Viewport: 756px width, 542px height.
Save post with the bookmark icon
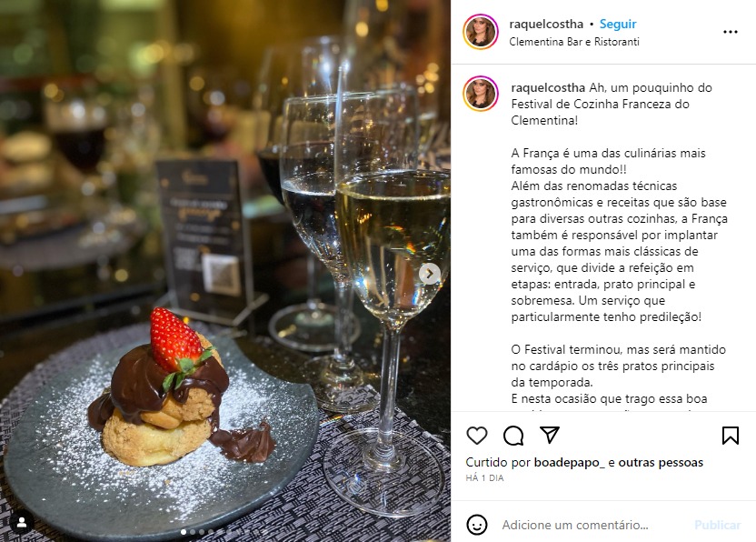(731, 436)
